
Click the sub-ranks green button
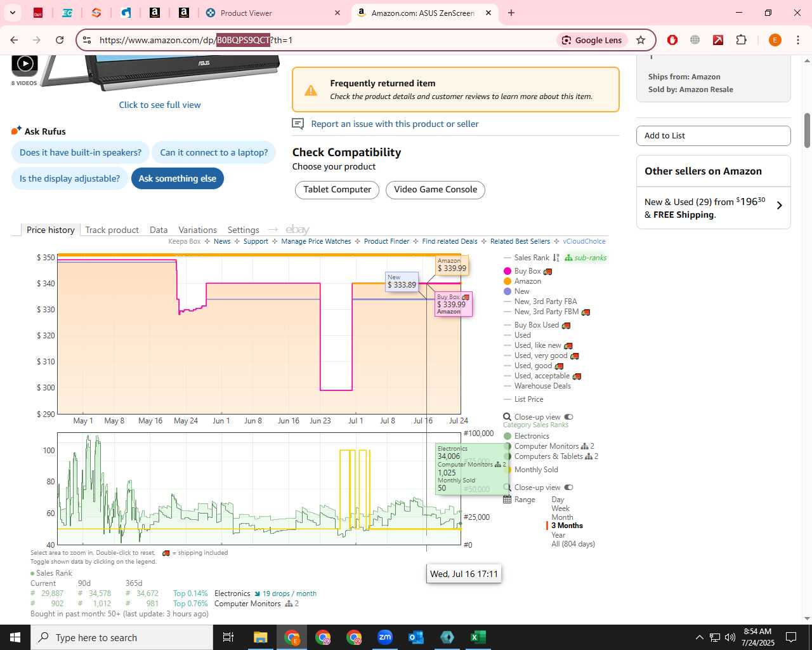pos(586,258)
